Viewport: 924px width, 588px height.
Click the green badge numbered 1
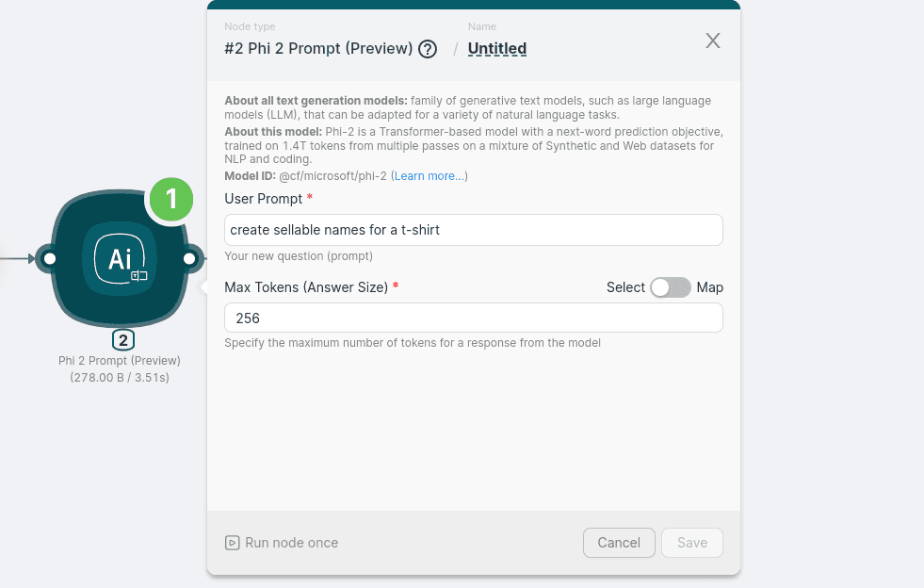click(x=171, y=199)
